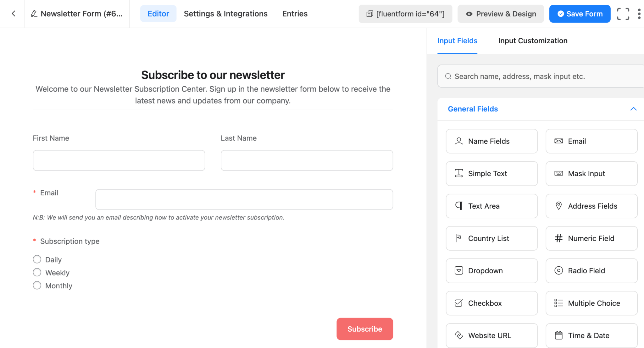
Task: Click the Save Form button
Action: 580,14
